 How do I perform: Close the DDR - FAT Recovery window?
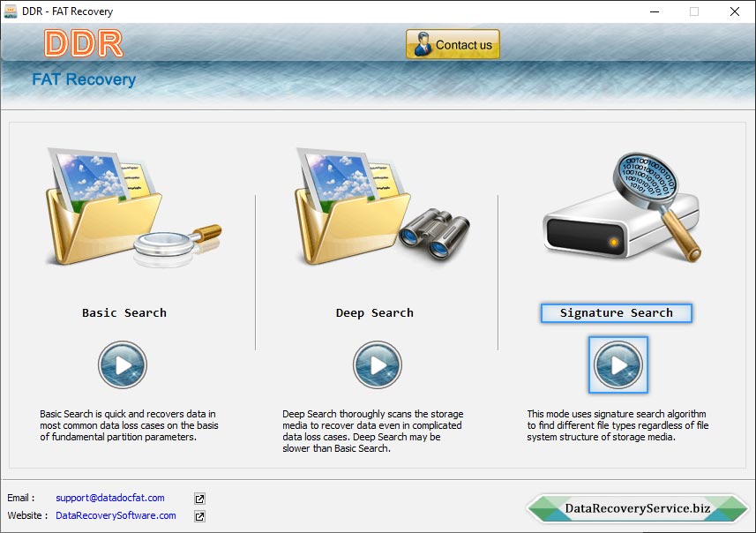click(735, 11)
